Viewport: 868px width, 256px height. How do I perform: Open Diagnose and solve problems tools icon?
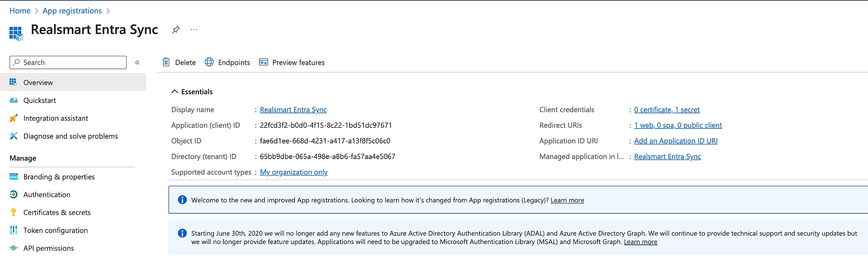click(x=14, y=136)
